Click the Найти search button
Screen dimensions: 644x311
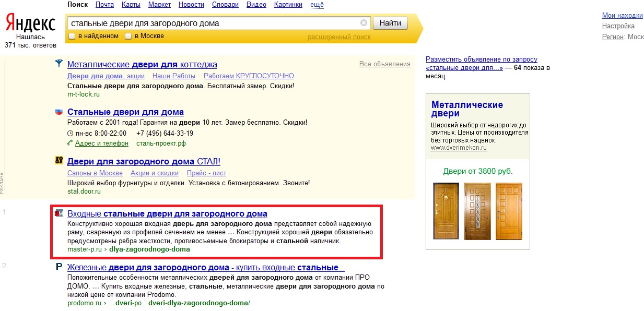[390, 23]
